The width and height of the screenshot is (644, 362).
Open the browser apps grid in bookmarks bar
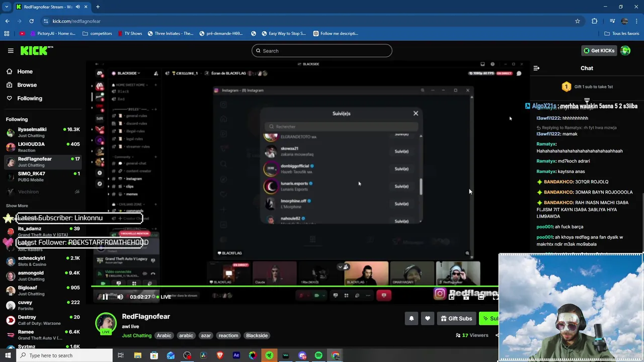[7, 34]
